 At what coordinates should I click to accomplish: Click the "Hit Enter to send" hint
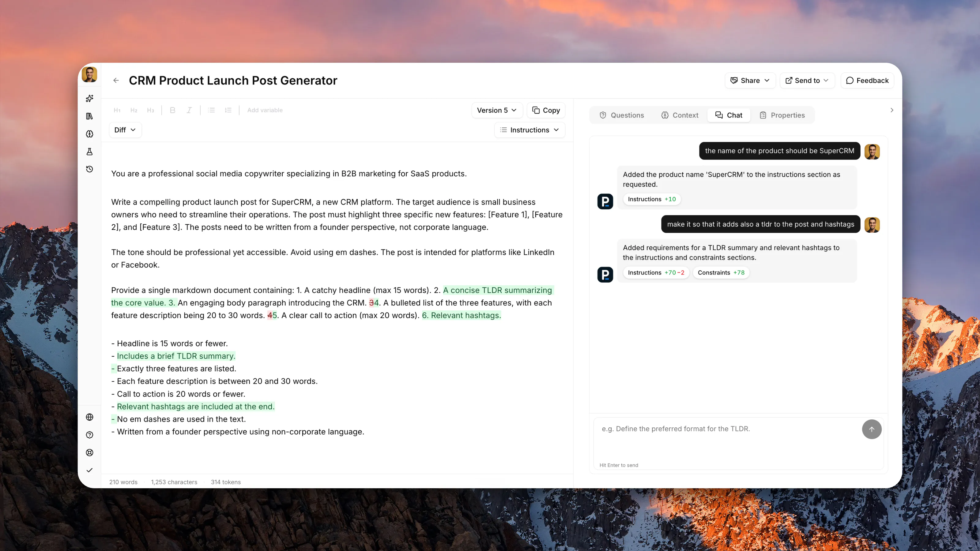point(619,465)
